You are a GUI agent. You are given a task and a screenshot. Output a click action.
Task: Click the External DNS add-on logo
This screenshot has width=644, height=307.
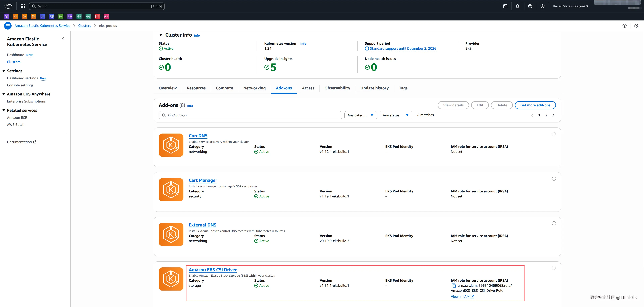point(171,234)
